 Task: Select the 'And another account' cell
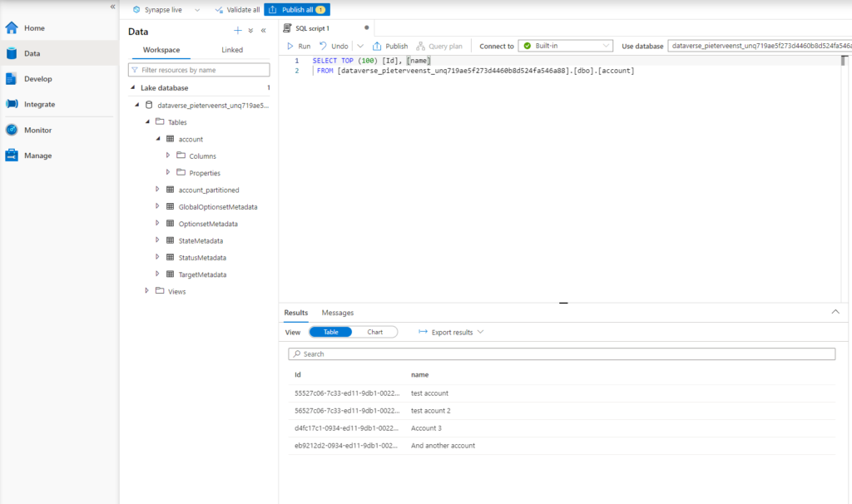(x=443, y=445)
